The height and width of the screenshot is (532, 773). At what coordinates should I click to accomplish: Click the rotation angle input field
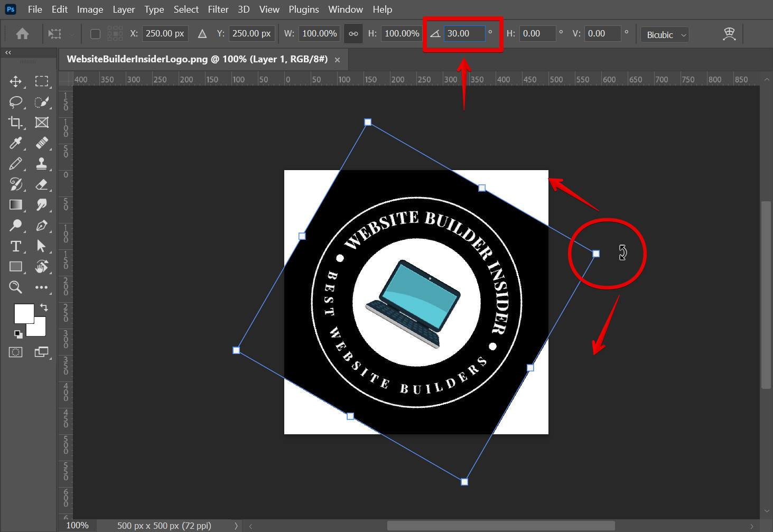(464, 34)
